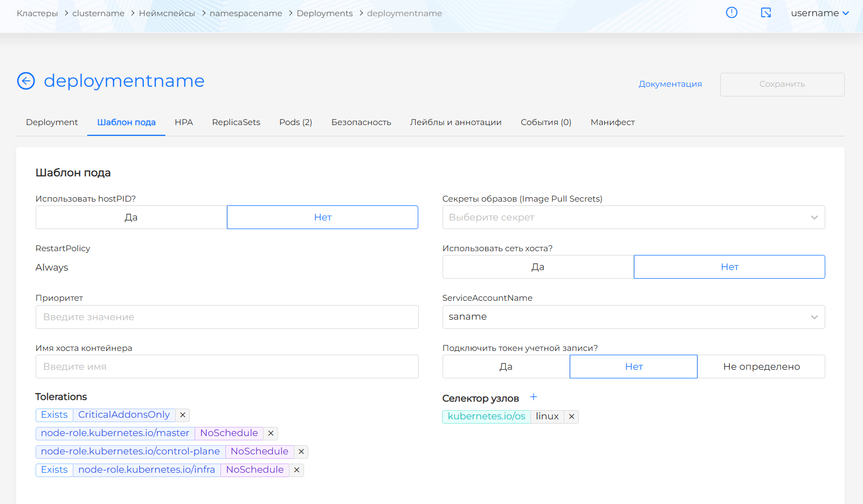Click the back arrow next to deploymentname

coord(26,81)
